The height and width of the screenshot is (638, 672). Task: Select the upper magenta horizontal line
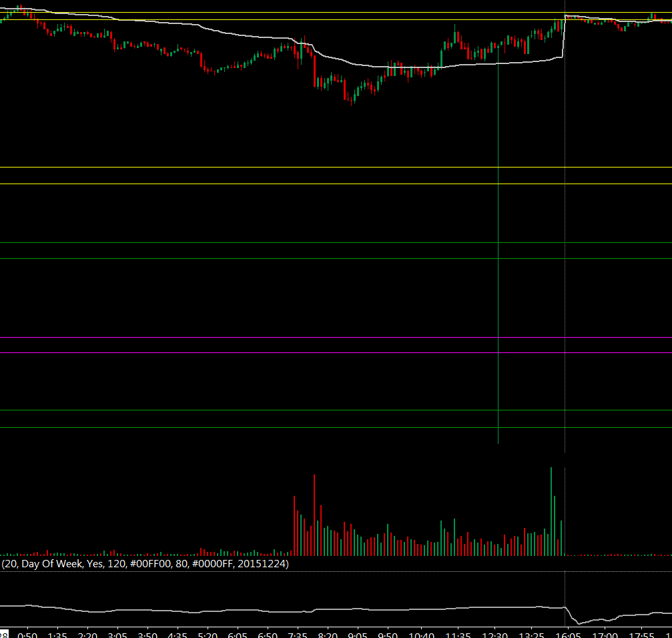click(336, 338)
